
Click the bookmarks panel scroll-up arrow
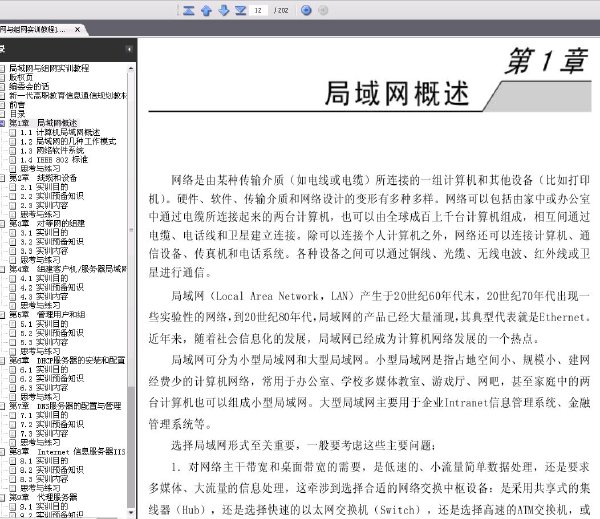pos(131,68)
